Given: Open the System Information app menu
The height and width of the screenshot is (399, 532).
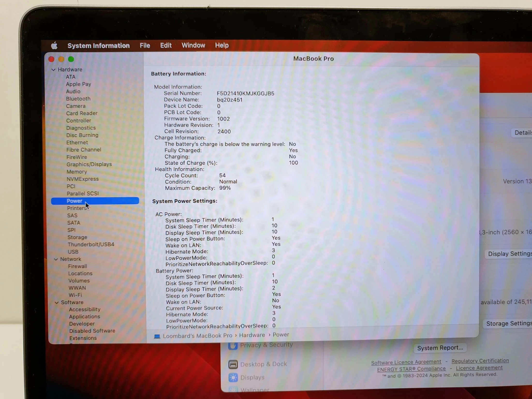Looking at the screenshot, I should click(x=98, y=46).
